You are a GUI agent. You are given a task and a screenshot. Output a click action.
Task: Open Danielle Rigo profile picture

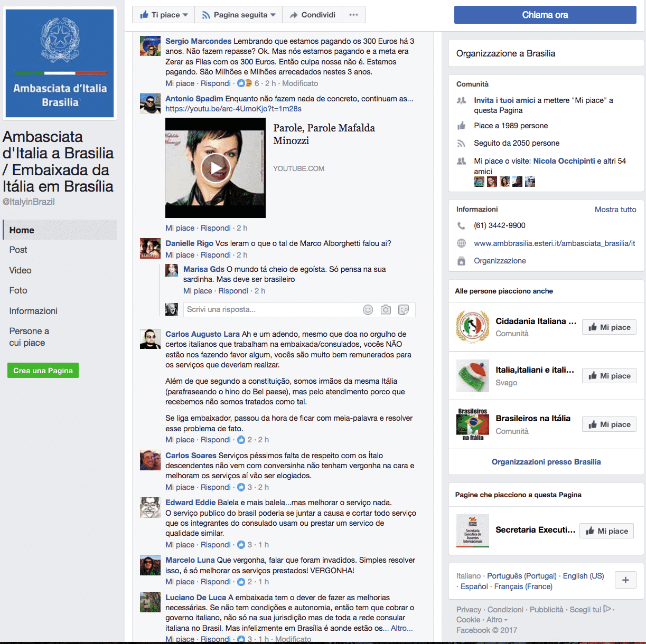pos(150,248)
